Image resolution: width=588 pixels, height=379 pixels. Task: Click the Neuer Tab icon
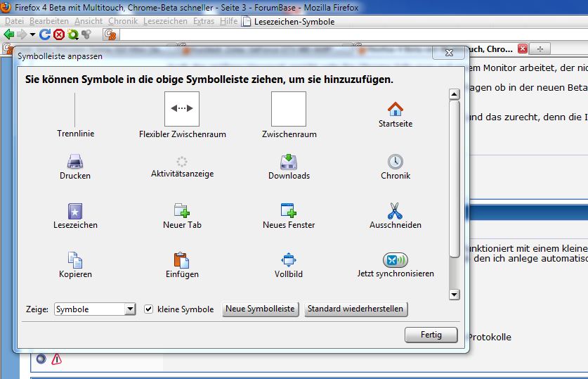point(182,210)
